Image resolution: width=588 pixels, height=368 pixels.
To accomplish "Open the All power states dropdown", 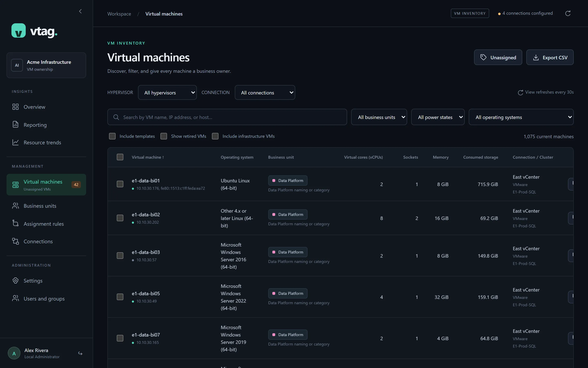I will [438, 117].
